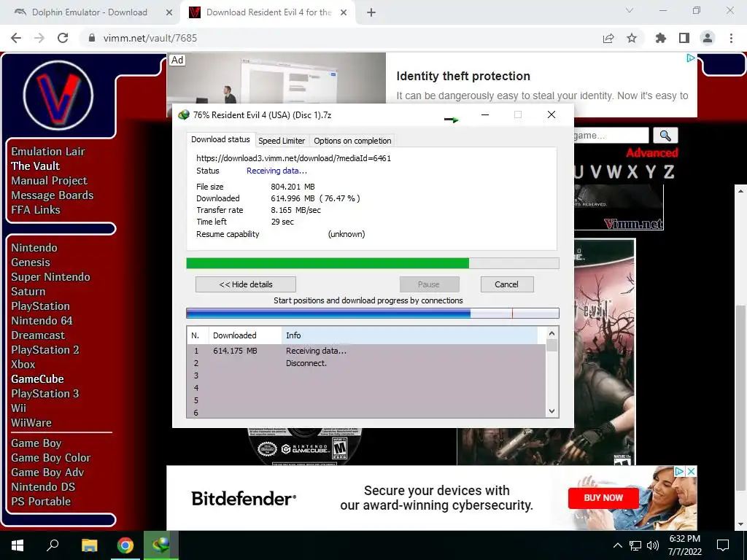The height and width of the screenshot is (560, 747).
Task: Click the letter Z in alphabet index
Action: [669, 171]
